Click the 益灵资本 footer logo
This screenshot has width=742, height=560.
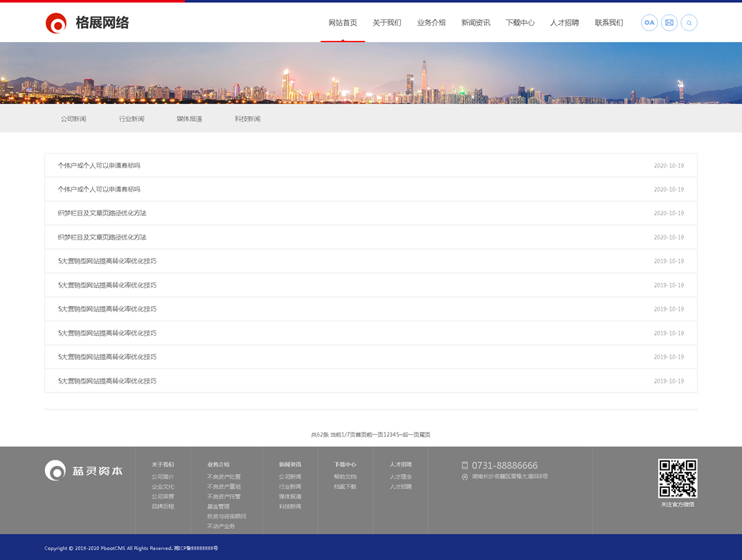coord(84,471)
